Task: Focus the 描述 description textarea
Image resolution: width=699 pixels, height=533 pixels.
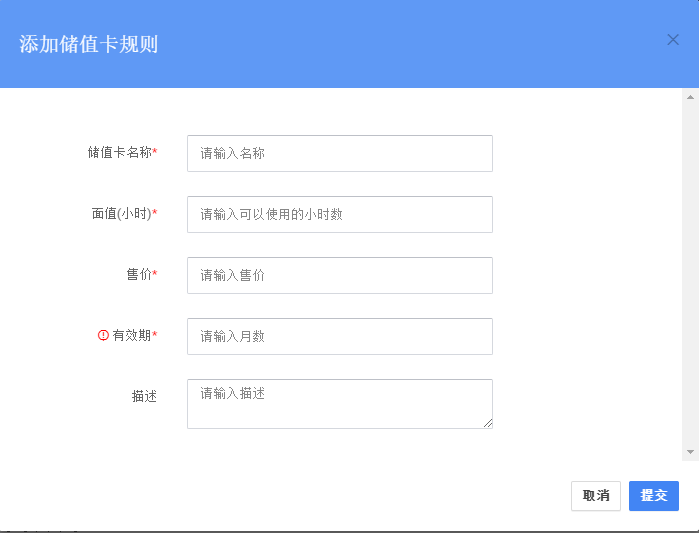Action: [x=340, y=404]
